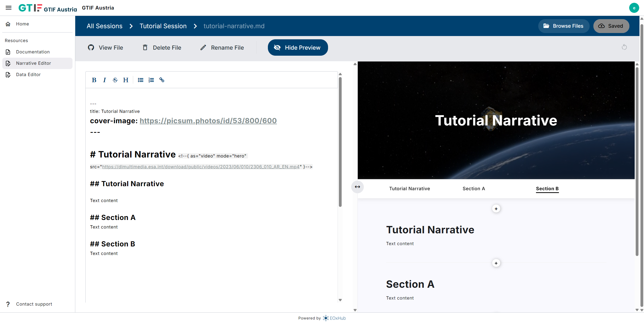The height and width of the screenshot is (323, 644).
Task: Create a bulleted list
Action: (x=140, y=80)
